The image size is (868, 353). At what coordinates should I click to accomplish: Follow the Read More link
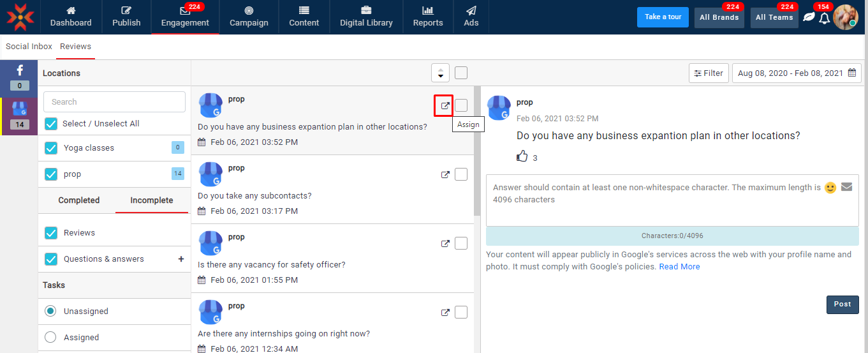[x=679, y=267]
